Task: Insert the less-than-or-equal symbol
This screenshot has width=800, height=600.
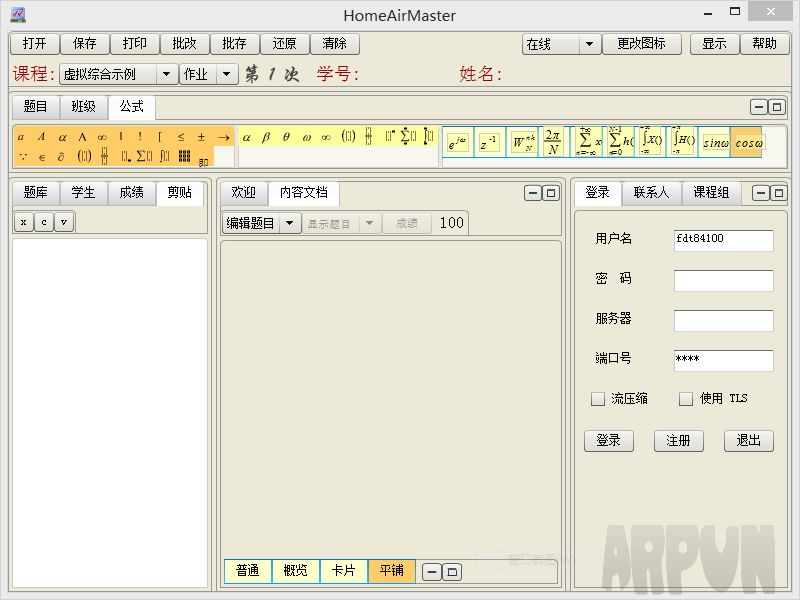Action: pyautogui.click(x=181, y=137)
